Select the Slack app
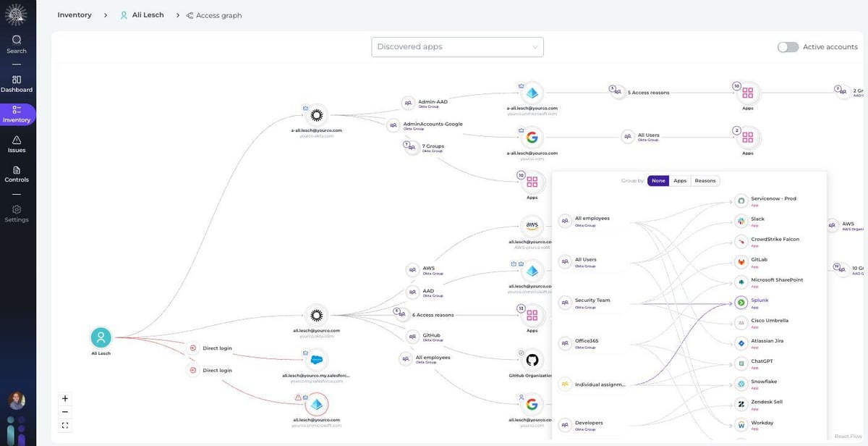This screenshot has width=868, height=446. [x=750, y=221]
